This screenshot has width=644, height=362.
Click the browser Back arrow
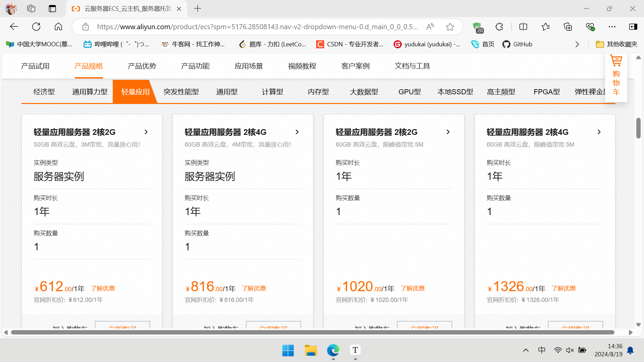(14, 27)
